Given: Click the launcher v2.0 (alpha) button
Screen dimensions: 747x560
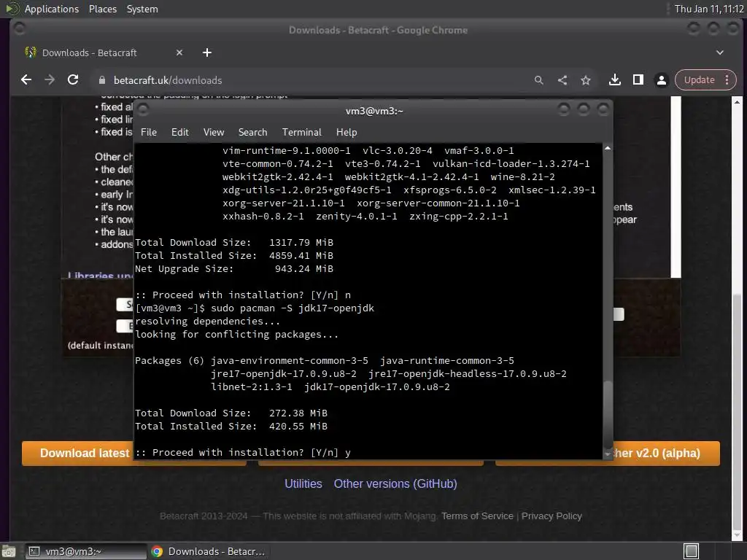Looking at the screenshot, I should 666,453.
